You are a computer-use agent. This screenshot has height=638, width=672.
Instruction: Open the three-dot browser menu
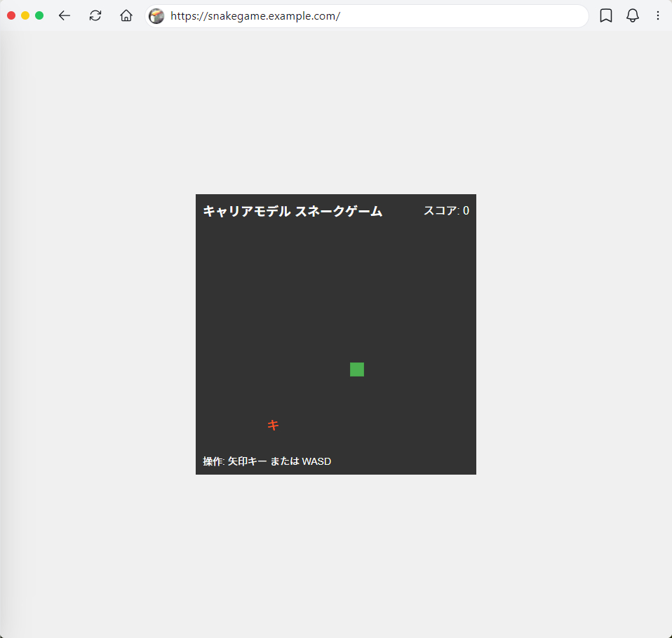point(657,15)
